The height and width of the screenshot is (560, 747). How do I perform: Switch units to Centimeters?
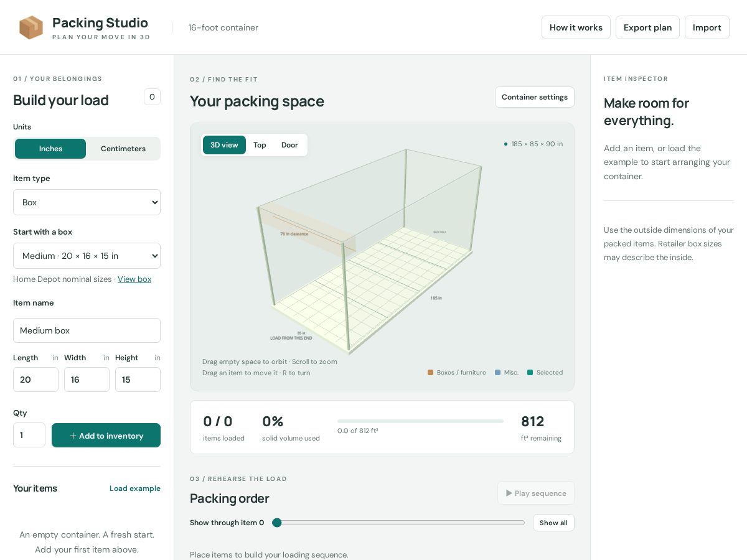coord(123,149)
